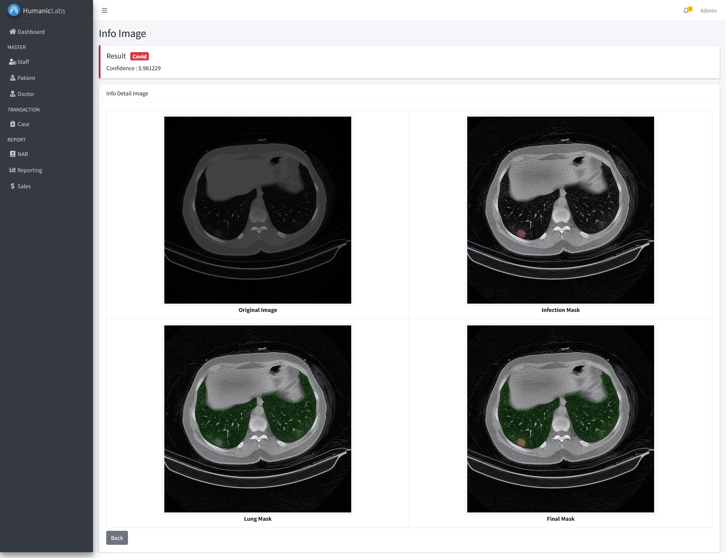Click the Staff user-shield icon
Viewport: 728px width, 560px height.
click(13, 62)
